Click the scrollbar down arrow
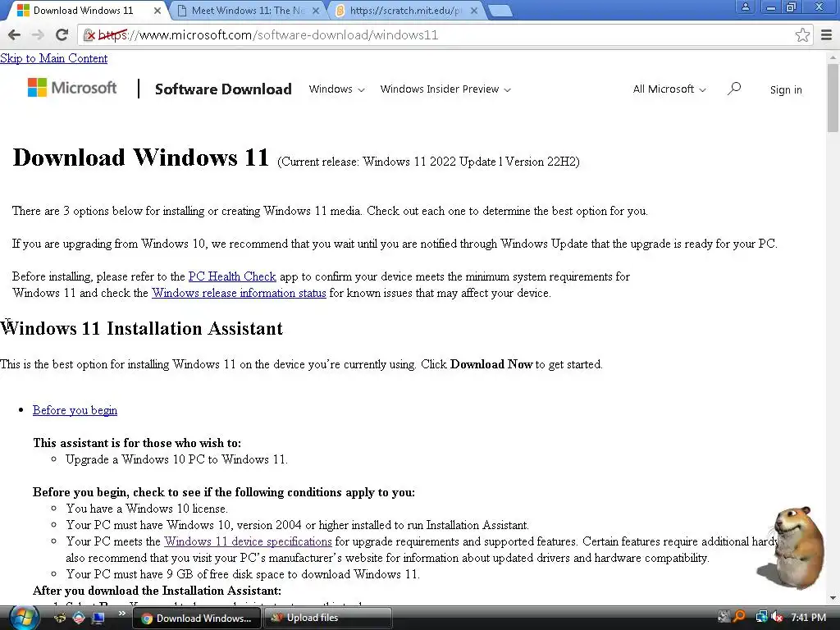This screenshot has width=840, height=630. point(833,598)
